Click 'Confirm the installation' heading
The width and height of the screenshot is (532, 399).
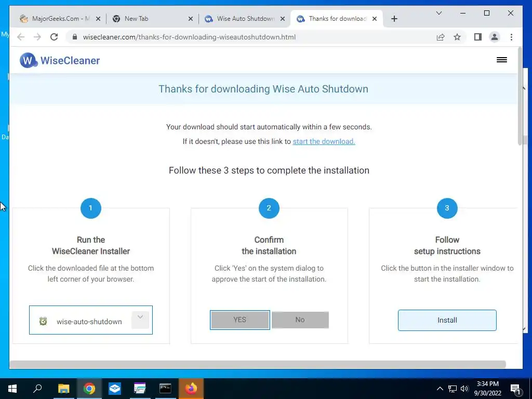[269, 245]
